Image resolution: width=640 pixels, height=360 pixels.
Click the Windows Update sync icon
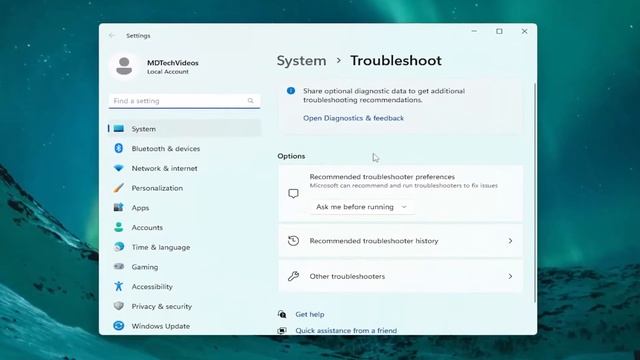pos(119,326)
